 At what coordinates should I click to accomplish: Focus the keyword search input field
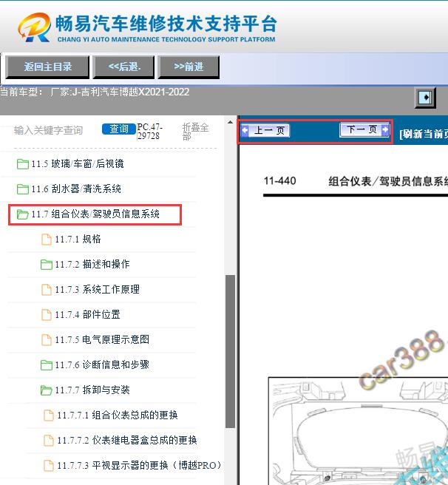tap(49, 130)
